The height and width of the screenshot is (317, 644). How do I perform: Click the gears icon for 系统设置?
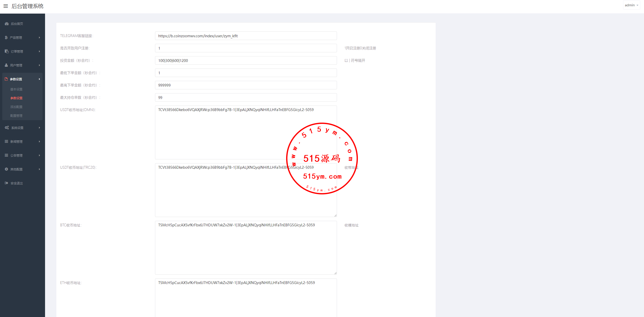tap(7, 128)
